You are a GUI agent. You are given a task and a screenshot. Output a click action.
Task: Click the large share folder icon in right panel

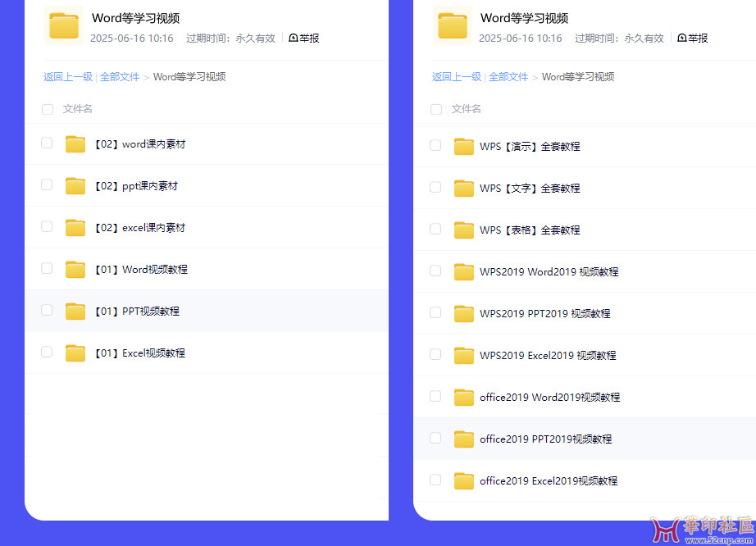pos(453,25)
